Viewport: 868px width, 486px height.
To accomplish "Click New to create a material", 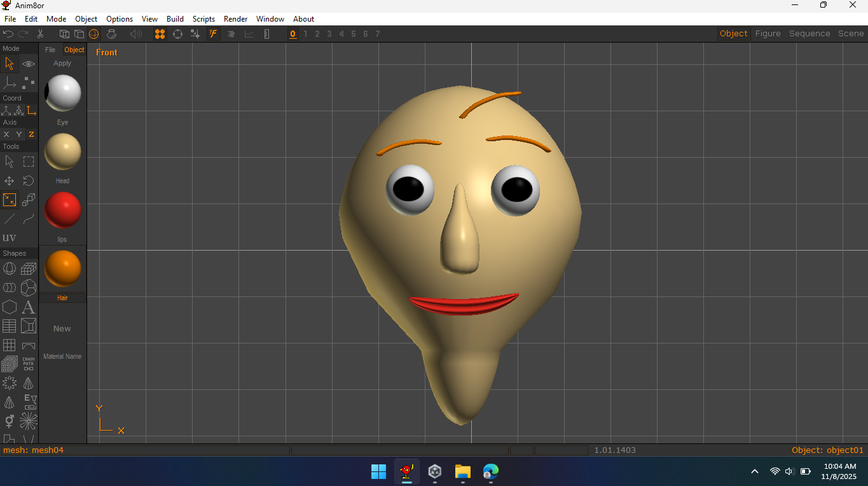I will pos(62,329).
